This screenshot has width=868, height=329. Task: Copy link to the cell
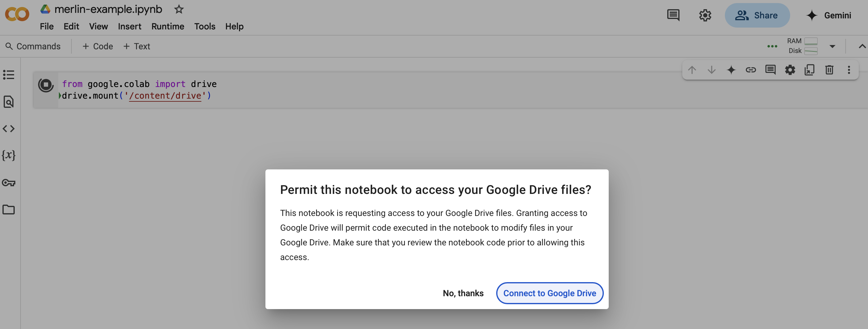pos(751,70)
